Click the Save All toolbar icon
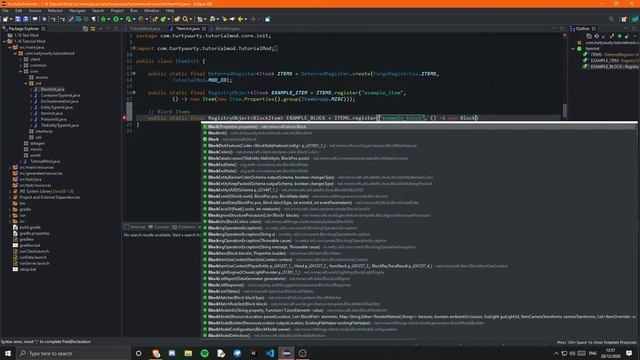 pyautogui.click(x=26, y=19)
